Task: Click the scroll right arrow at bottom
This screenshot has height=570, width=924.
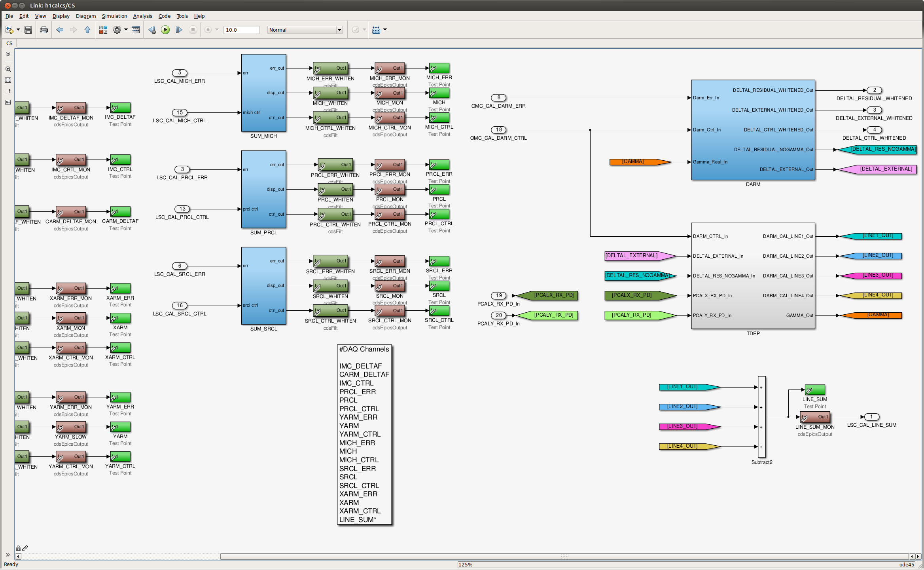Action: click(x=918, y=557)
